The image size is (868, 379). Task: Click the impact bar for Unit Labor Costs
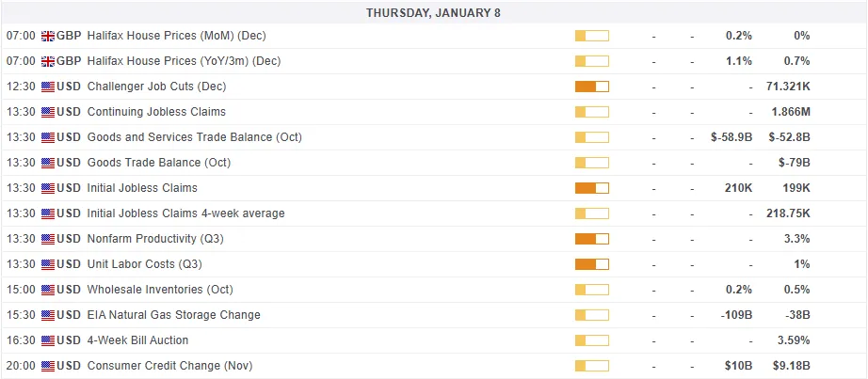point(591,264)
